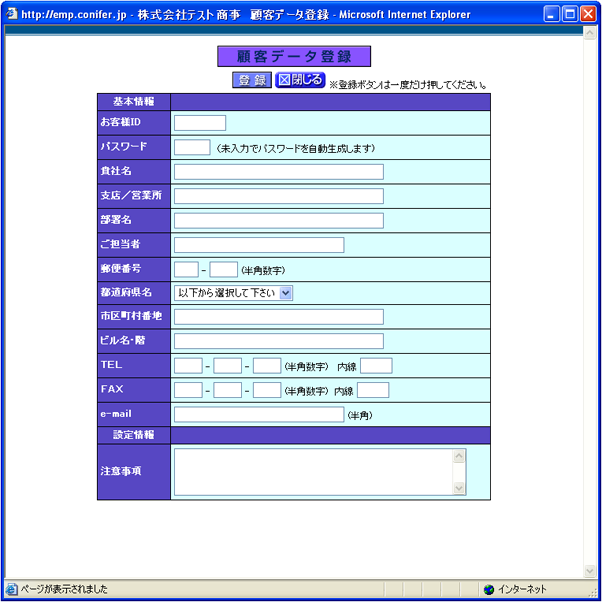Click the FAX 内線 extension field
Image resolution: width=602 pixels, height=602 pixels.
tap(373, 390)
